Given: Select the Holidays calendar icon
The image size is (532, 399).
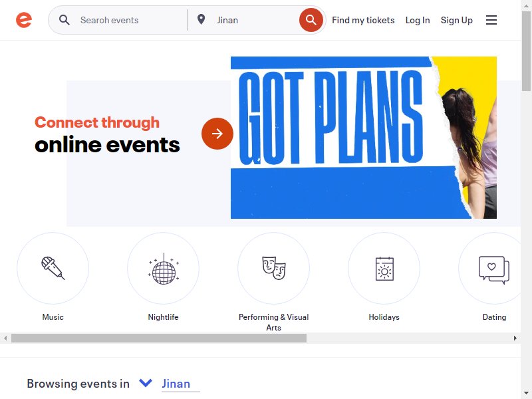Looking at the screenshot, I should 384,268.
